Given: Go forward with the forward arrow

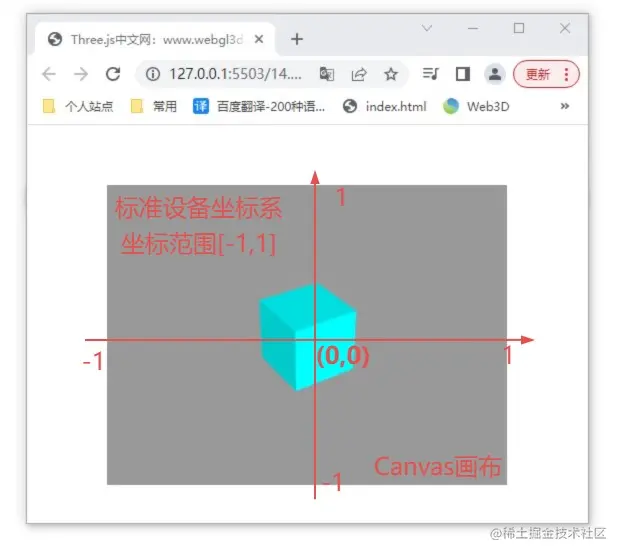Looking at the screenshot, I should click(81, 74).
